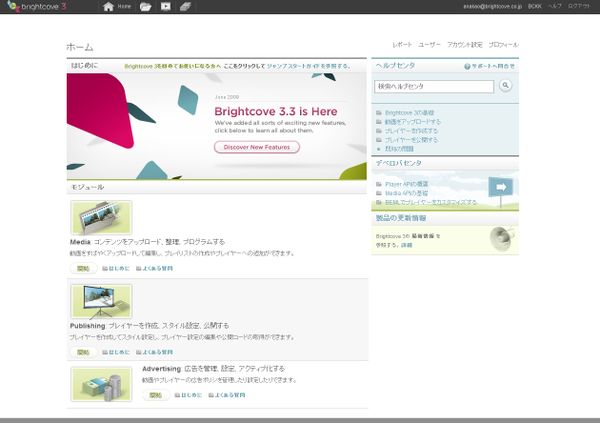The width and height of the screenshot is (600, 423).
Task: Click the 詳細 link in product updates
Action: (406, 245)
